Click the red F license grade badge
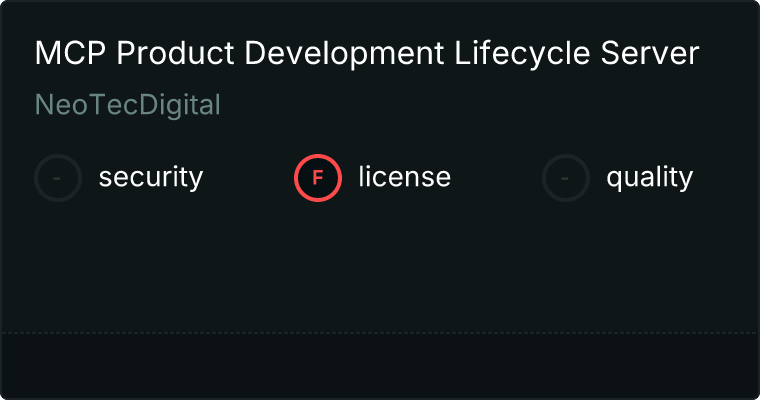 coord(318,178)
